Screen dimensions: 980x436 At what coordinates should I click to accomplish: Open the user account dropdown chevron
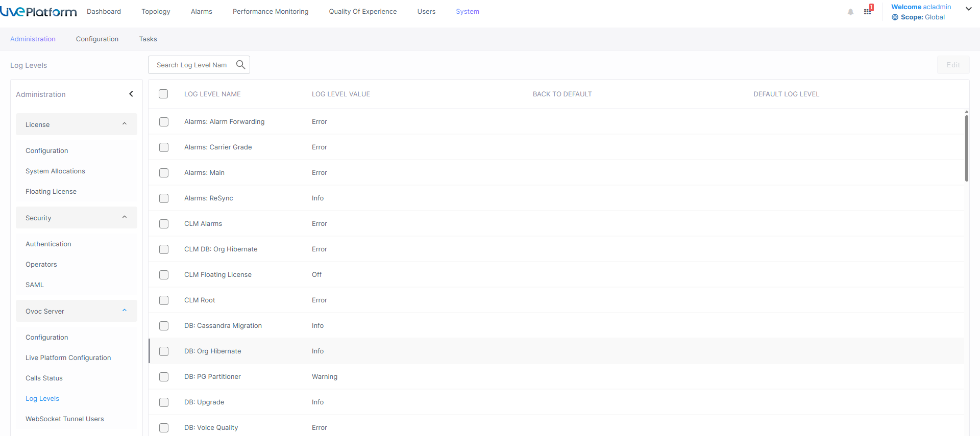point(968,9)
